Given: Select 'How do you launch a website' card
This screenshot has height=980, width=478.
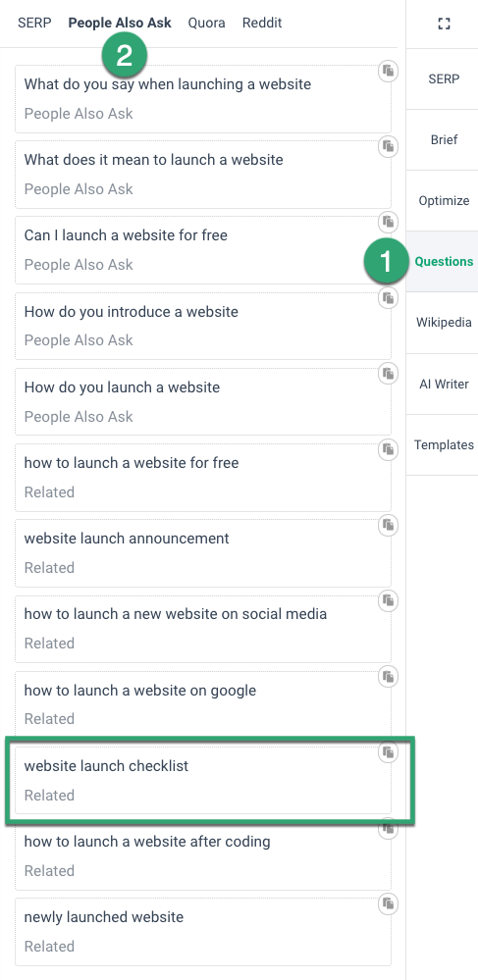Looking at the screenshot, I should 203,401.
